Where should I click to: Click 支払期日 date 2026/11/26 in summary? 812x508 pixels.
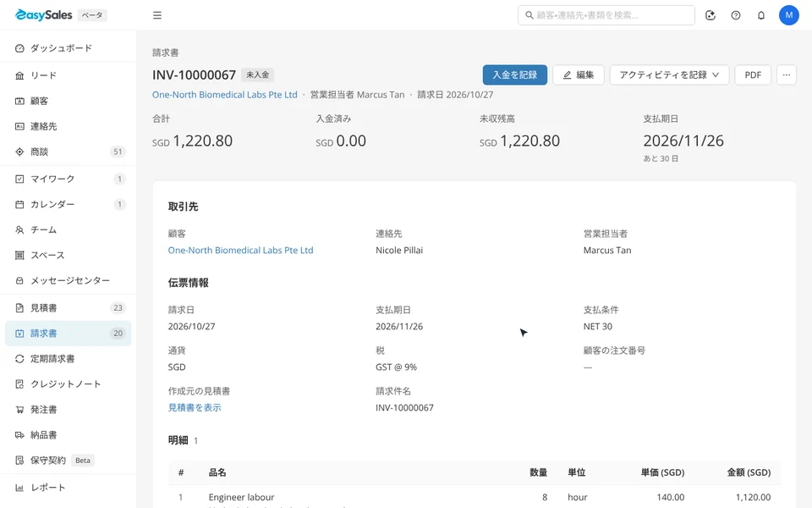pos(683,141)
